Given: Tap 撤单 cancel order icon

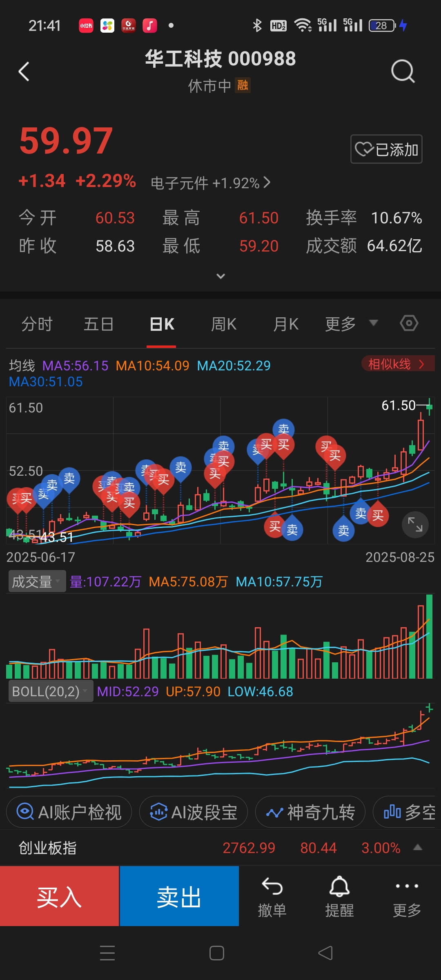Looking at the screenshot, I should tap(272, 897).
